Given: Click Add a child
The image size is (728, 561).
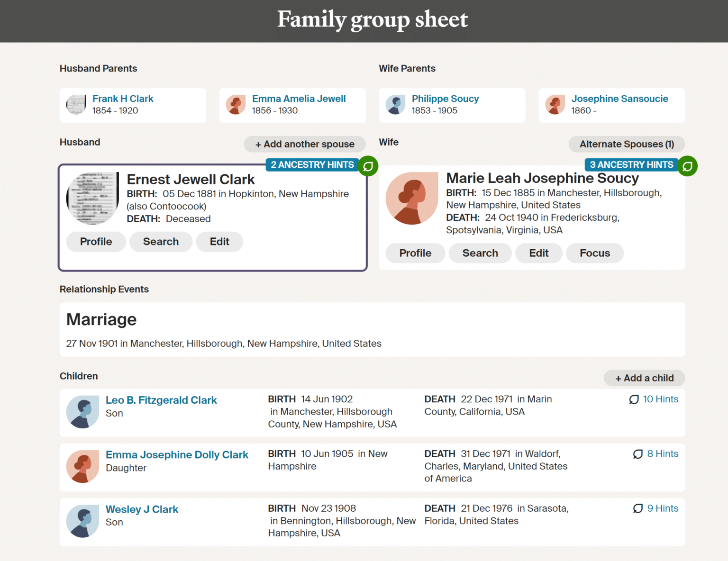Looking at the screenshot, I should (644, 378).
